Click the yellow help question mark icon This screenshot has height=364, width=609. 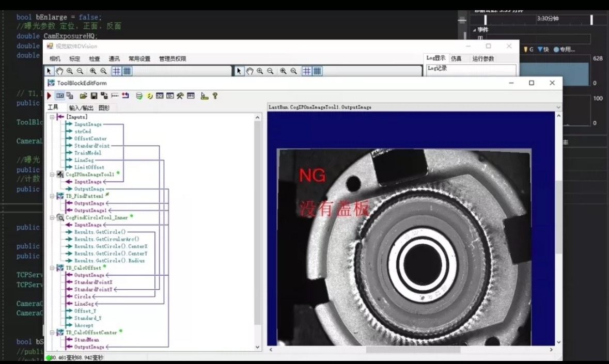(x=215, y=96)
